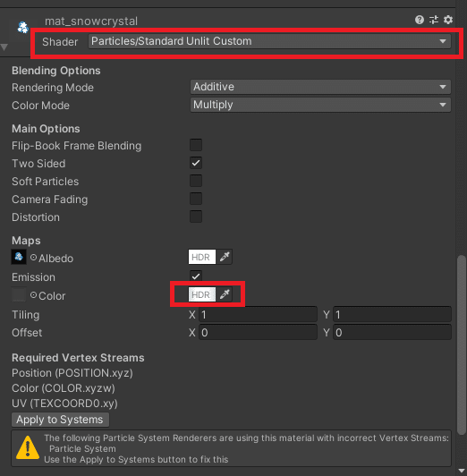Viewport: 467px width, 476px height.
Task: Open the Emission HDR color swatch
Action: coord(202,294)
